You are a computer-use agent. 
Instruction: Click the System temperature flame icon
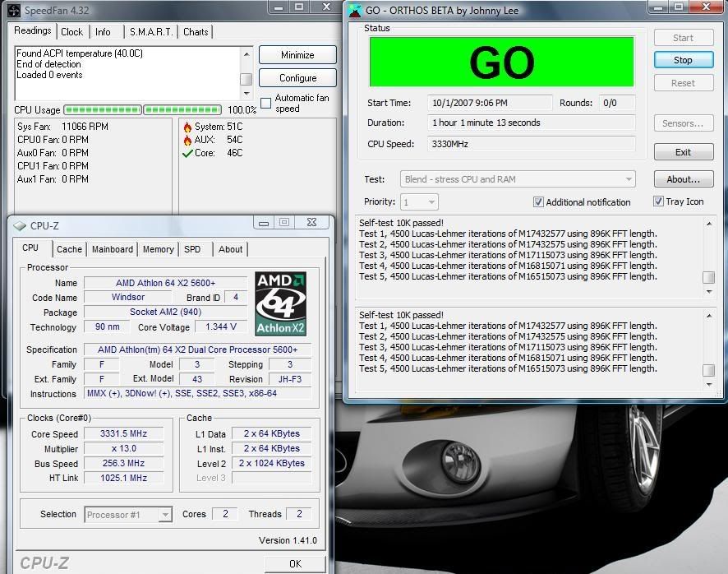pyautogui.click(x=187, y=127)
